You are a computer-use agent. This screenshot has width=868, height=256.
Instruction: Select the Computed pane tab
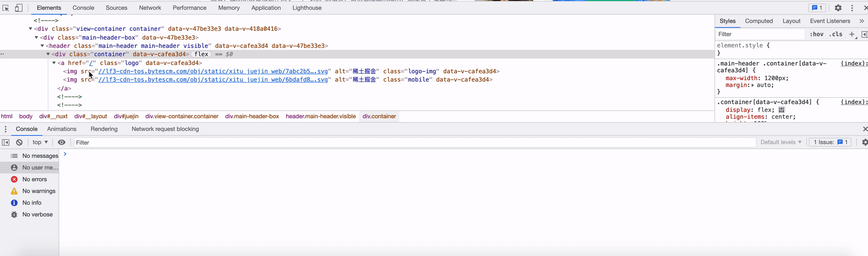(x=759, y=21)
